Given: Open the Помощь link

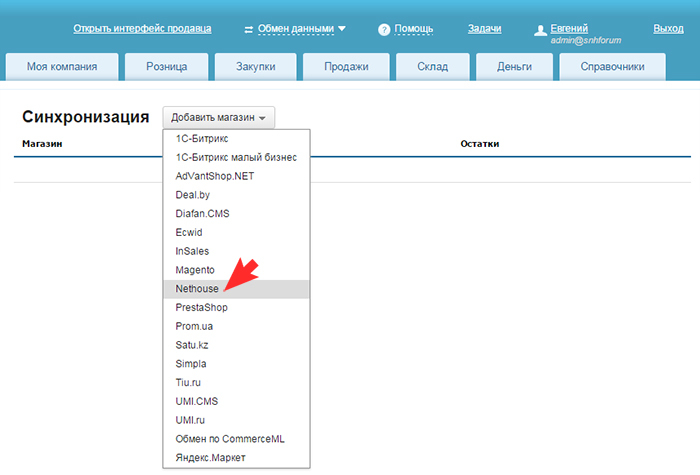Looking at the screenshot, I should pyautogui.click(x=414, y=29).
